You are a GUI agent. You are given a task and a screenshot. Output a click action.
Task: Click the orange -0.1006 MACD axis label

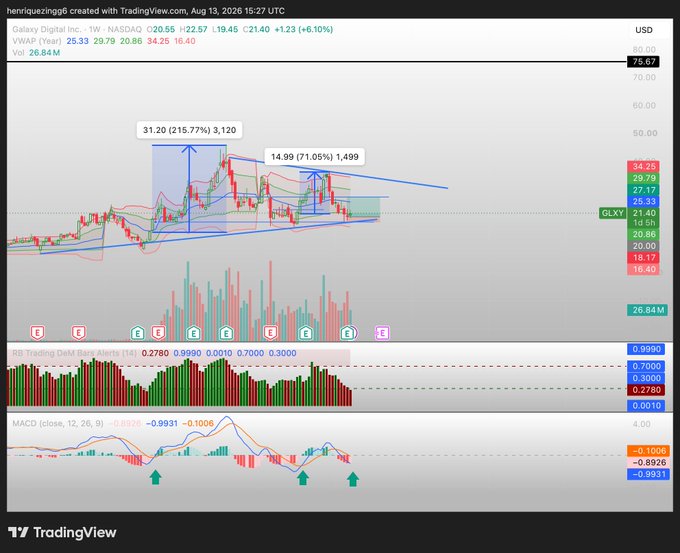(649, 451)
